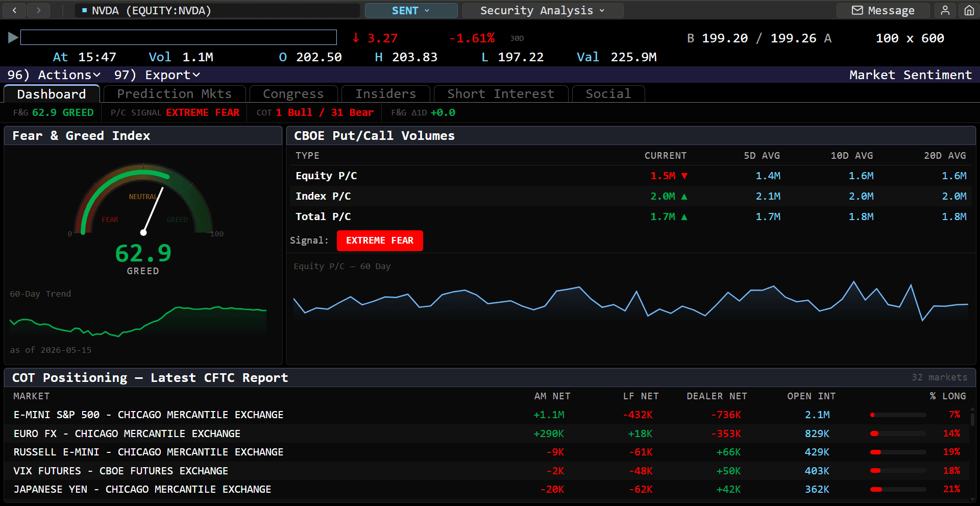Click the CURRENT column header
This screenshot has height=506, width=980.
pyautogui.click(x=666, y=156)
